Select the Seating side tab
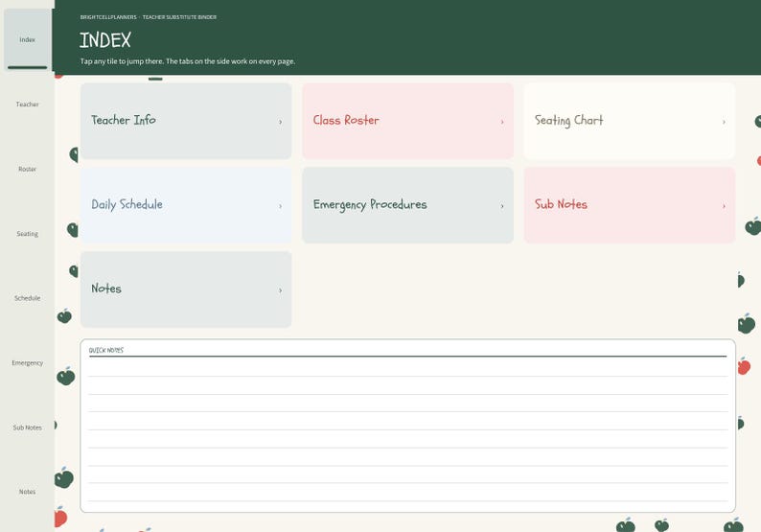Screen dimensions: 761x532 pyautogui.click(x=27, y=234)
